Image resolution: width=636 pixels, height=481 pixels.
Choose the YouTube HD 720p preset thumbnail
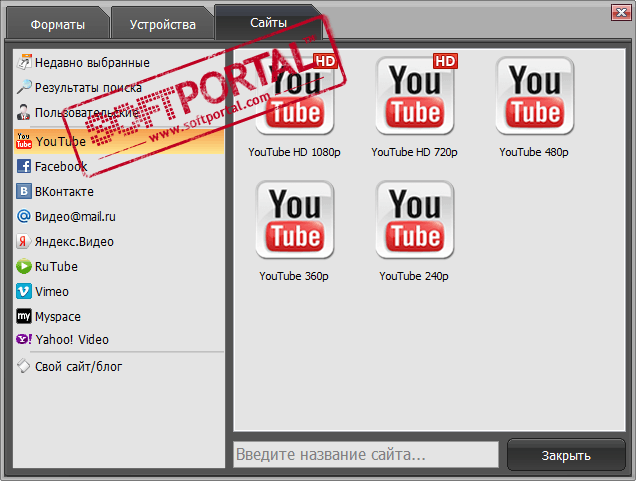coord(415,95)
